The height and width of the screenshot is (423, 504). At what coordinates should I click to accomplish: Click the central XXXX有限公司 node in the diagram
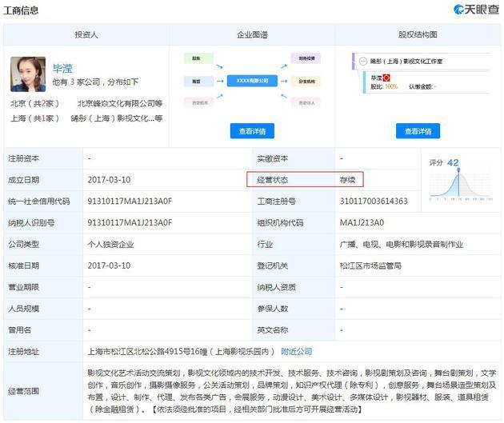point(252,81)
